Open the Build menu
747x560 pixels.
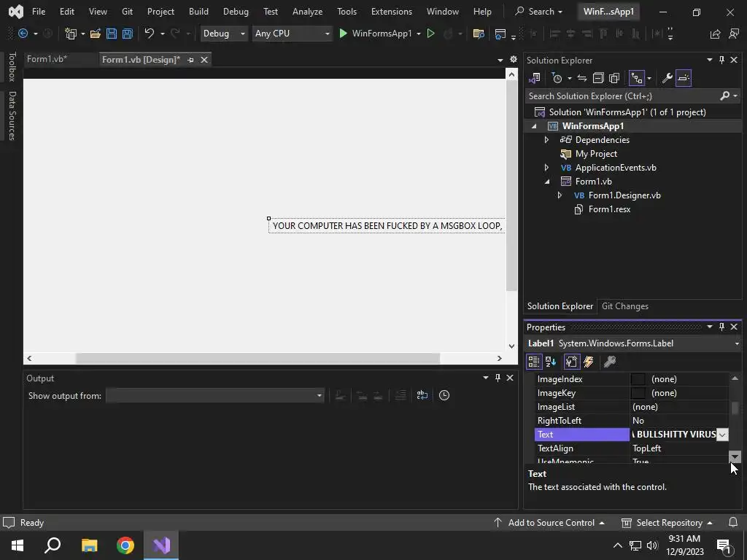pos(198,12)
